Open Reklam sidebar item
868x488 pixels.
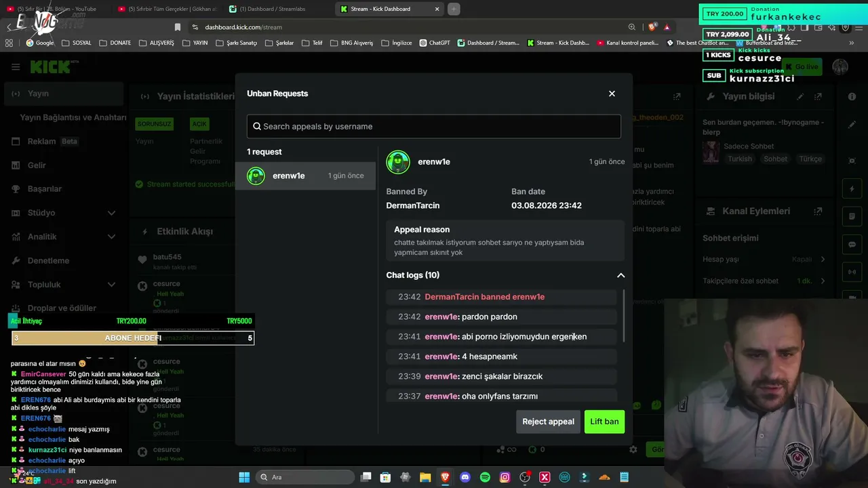[63, 141]
